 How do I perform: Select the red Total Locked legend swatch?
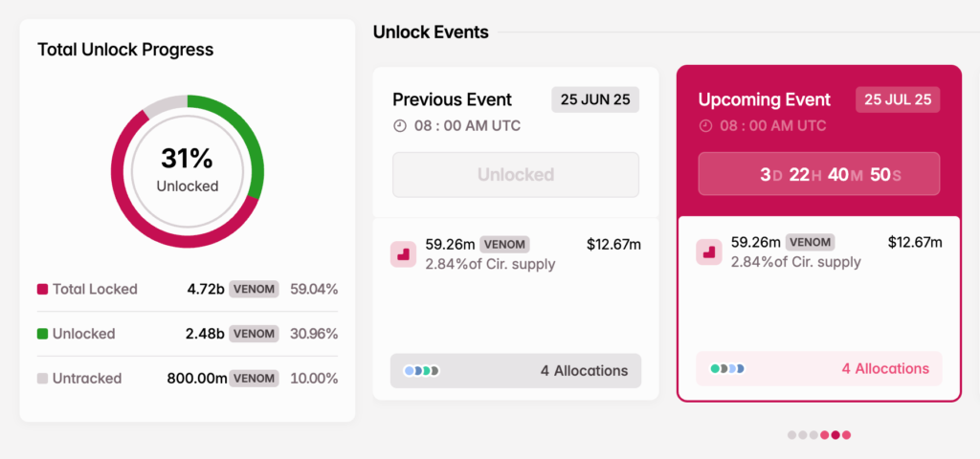pyautogui.click(x=42, y=289)
